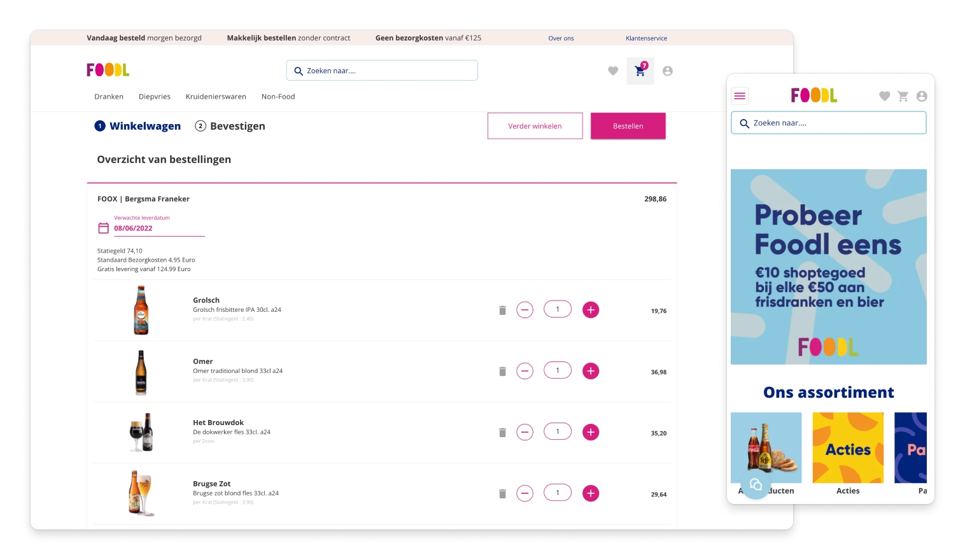Open hamburger menu in mobile view
This screenshot has width=965, height=560.
click(x=740, y=96)
